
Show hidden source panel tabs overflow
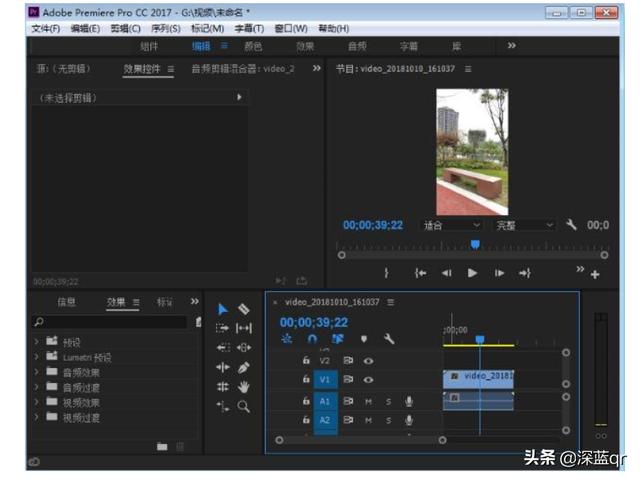(x=316, y=68)
